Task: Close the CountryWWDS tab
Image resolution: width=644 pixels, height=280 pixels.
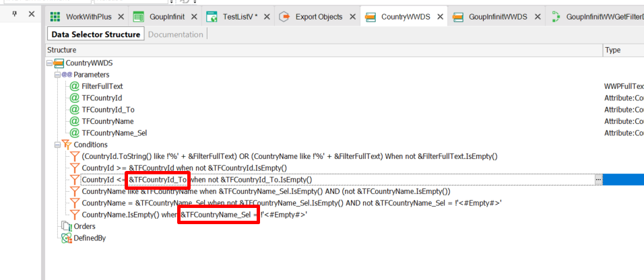Action: 440,17
